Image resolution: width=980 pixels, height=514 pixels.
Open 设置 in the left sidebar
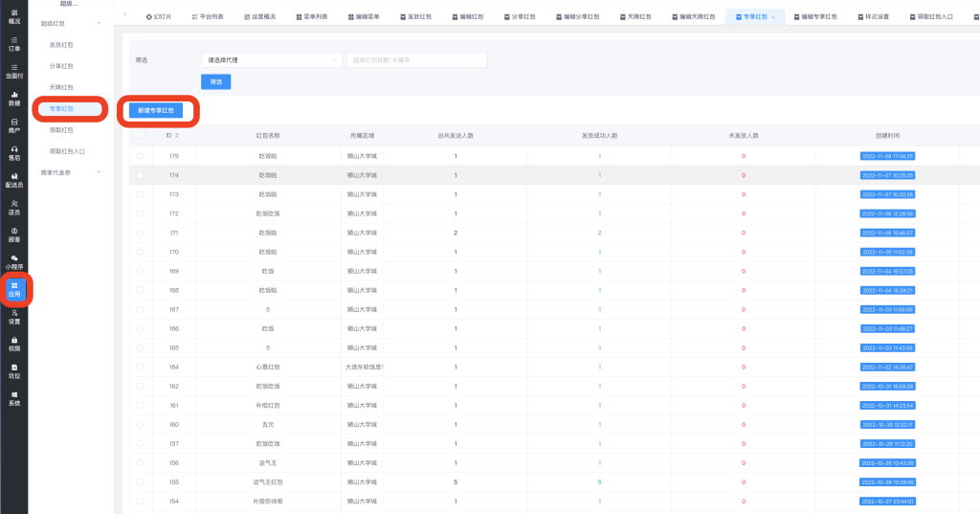coord(14,317)
